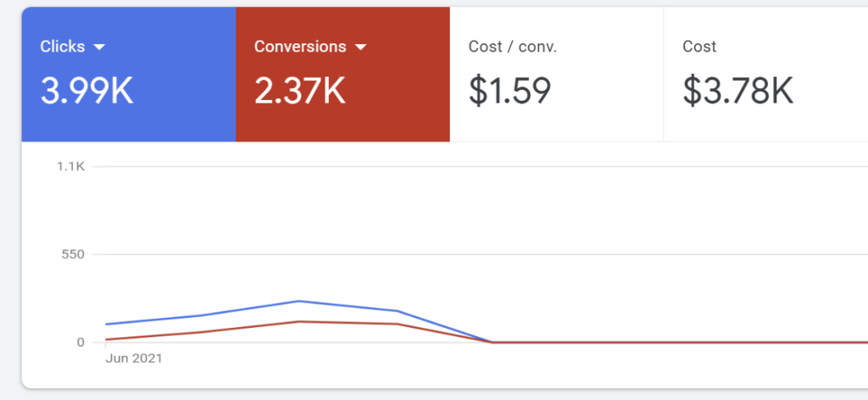The width and height of the screenshot is (868, 400).
Task: Click the 550 y-axis label
Action: (x=73, y=254)
